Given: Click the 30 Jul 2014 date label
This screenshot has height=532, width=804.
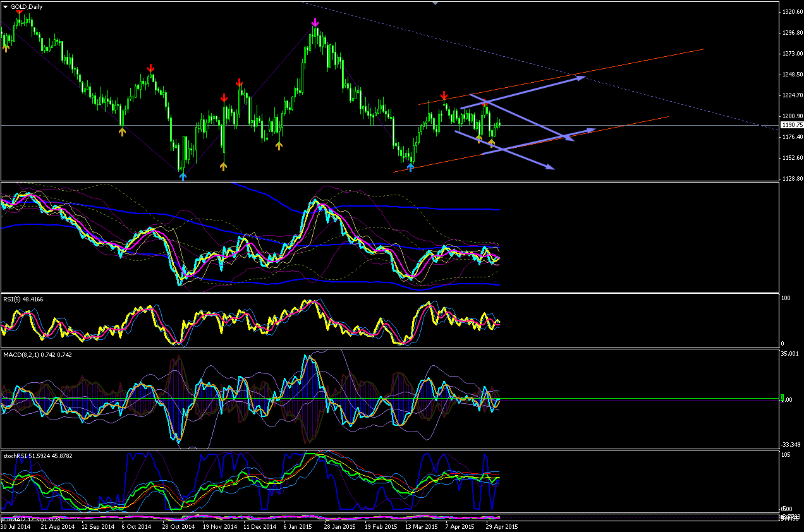Looking at the screenshot, I should coord(15,526).
